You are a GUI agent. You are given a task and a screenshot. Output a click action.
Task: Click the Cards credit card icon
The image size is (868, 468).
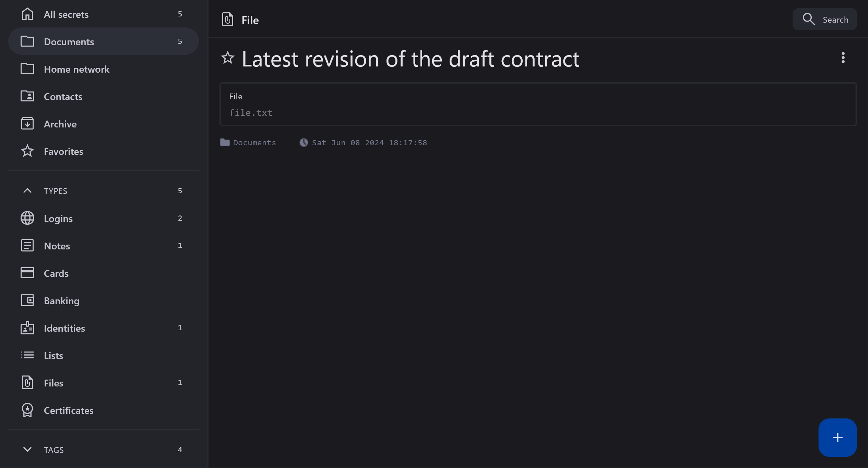click(27, 273)
